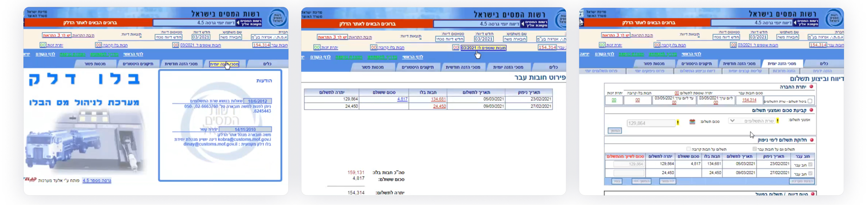Click the גרסה מספר 4.5 version link
This screenshot has height=205, width=868.
pyautogui.click(x=97, y=180)
